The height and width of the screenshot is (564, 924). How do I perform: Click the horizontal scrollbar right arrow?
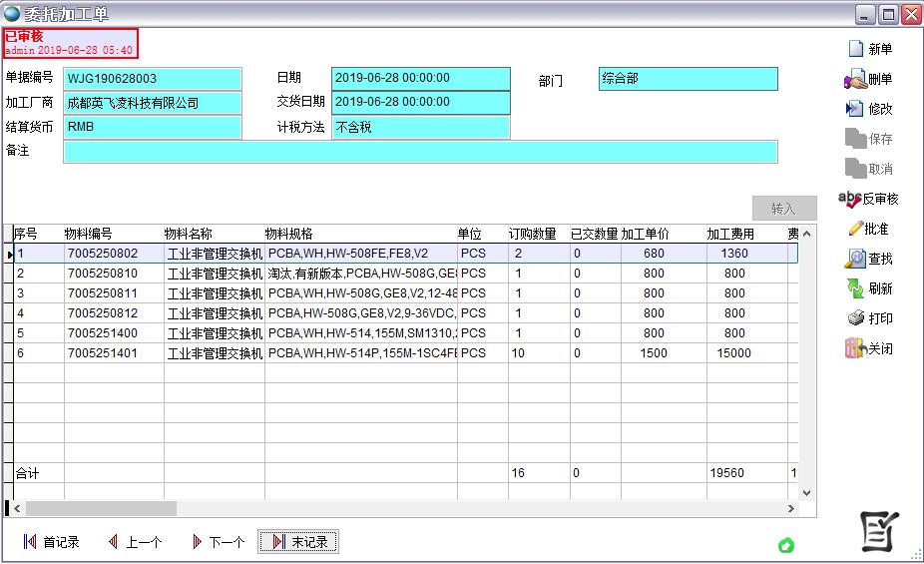click(792, 509)
